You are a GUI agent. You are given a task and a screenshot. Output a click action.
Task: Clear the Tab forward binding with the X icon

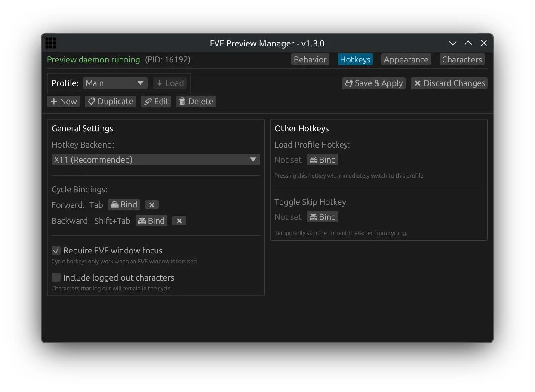pos(152,204)
